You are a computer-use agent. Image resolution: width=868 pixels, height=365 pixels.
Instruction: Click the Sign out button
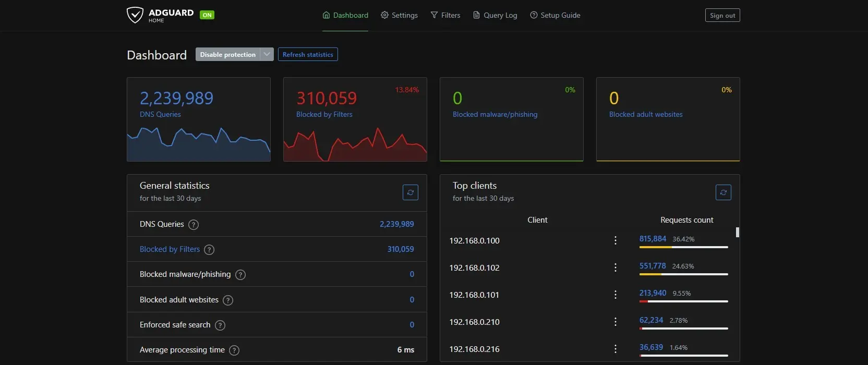point(722,15)
